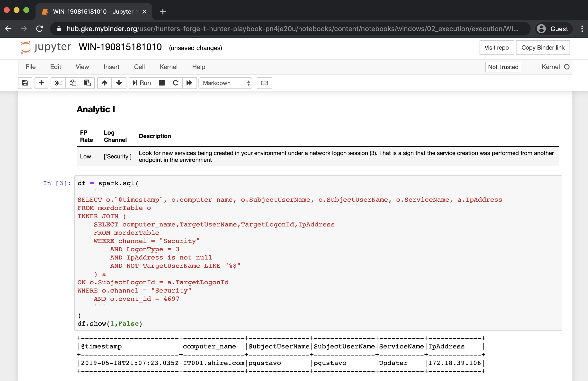
Task: Open the command palette keyboard icon
Action: 264,83
